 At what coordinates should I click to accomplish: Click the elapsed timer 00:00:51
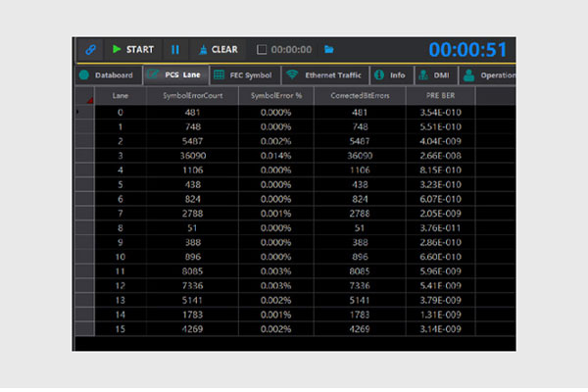pyautogui.click(x=467, y=50)
